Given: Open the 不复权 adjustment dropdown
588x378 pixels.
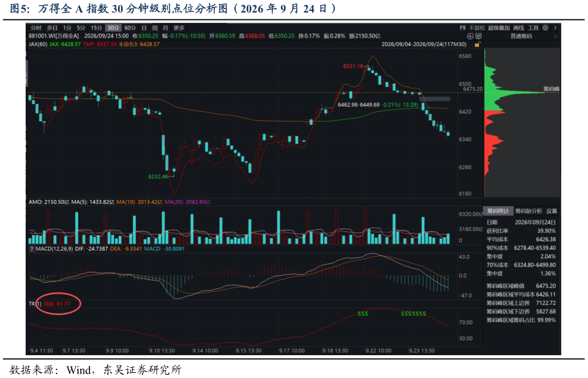Looking at the screenshot, I should (x=477, y=28).
